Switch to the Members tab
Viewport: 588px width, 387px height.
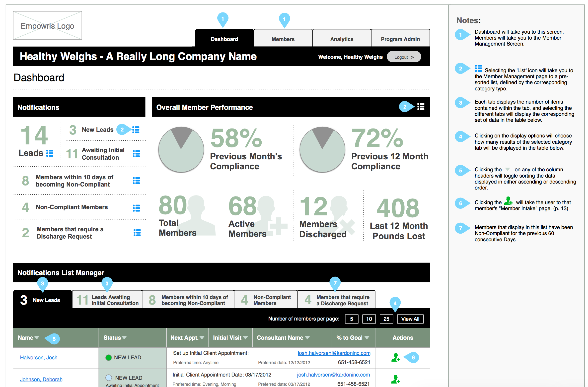click(x=283, y=38)
